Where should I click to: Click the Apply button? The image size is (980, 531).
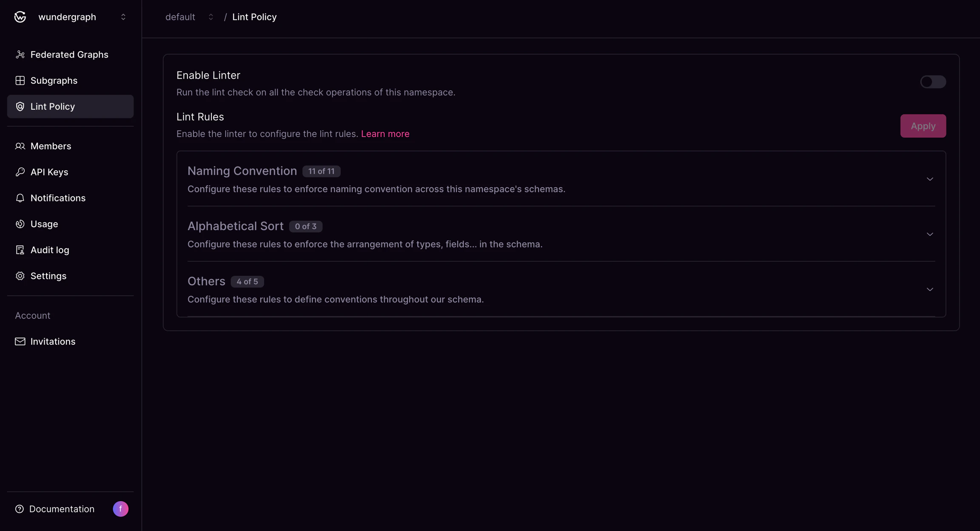[x=923, y=126]
